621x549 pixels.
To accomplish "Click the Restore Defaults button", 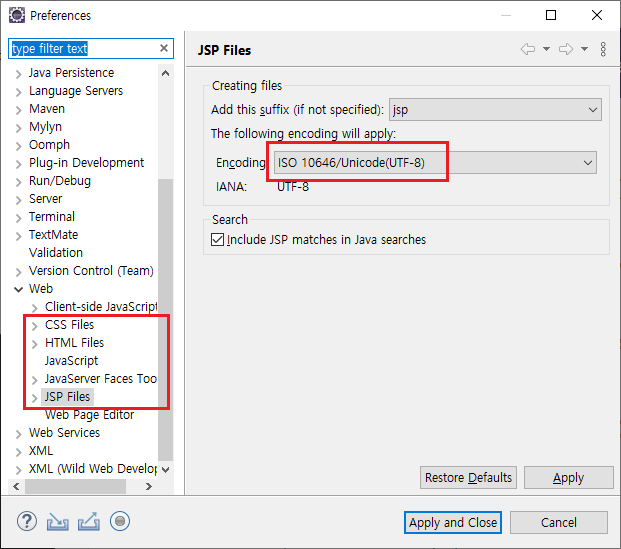I will coord(468,478).
